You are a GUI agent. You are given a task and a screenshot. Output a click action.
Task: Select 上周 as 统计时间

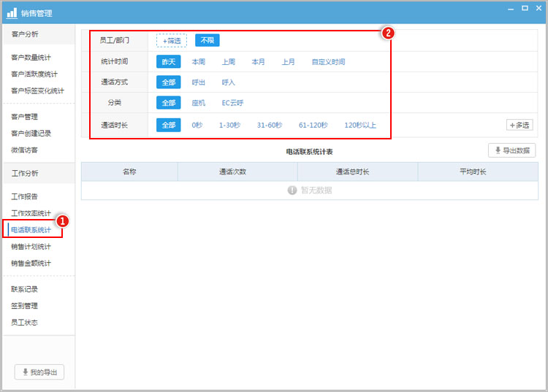click(229, 62)
